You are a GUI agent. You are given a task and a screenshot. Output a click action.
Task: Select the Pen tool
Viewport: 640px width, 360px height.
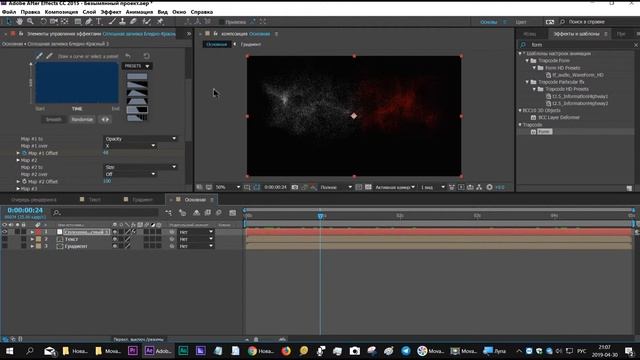(89, 22)
